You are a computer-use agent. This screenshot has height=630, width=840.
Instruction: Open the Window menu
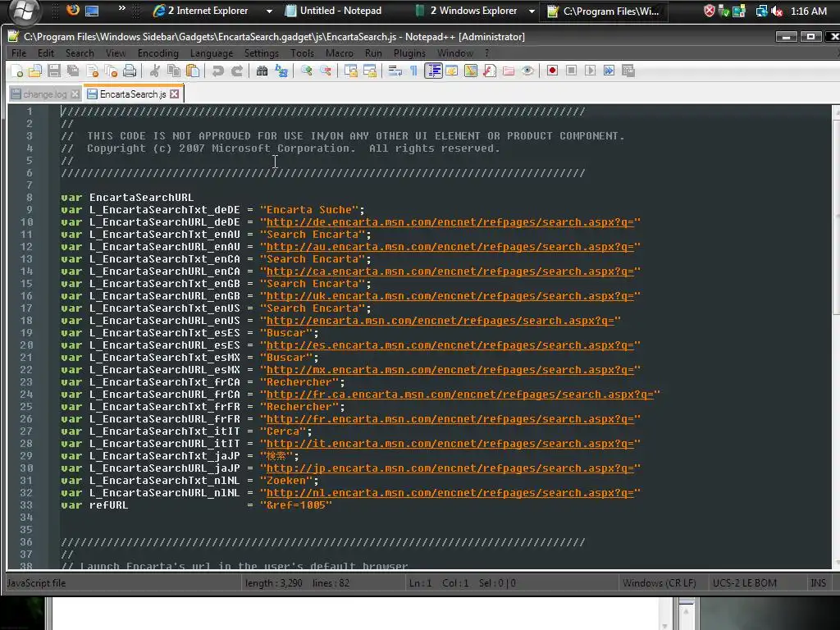pos(455,53)
